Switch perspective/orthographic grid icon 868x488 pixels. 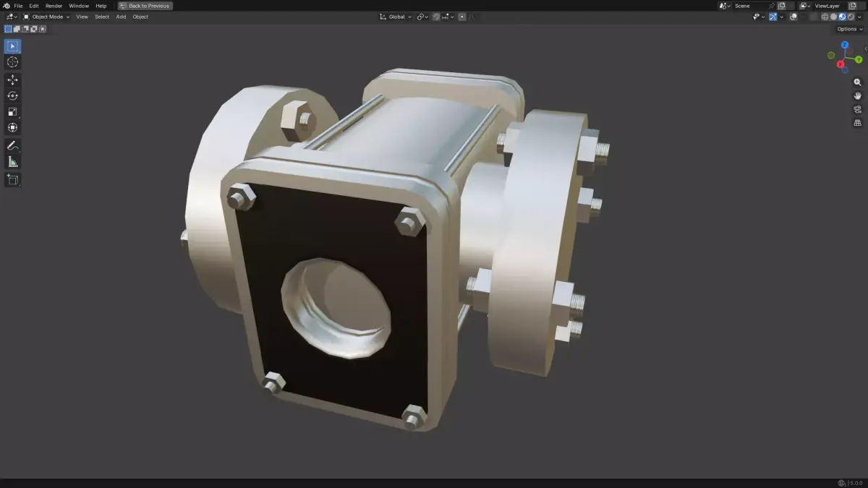click(x=858, y=123)
